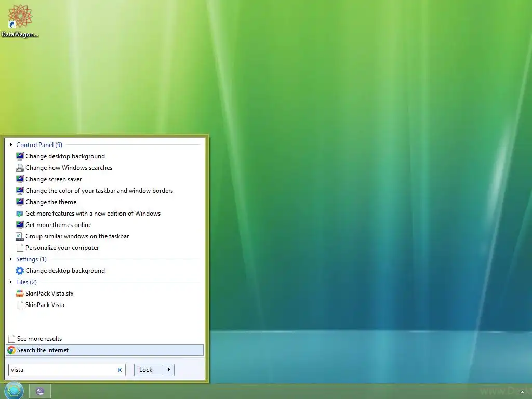Collapse the Settings (1) group arrow
Screen dimensions: 532x399
[x=11, y=259]
